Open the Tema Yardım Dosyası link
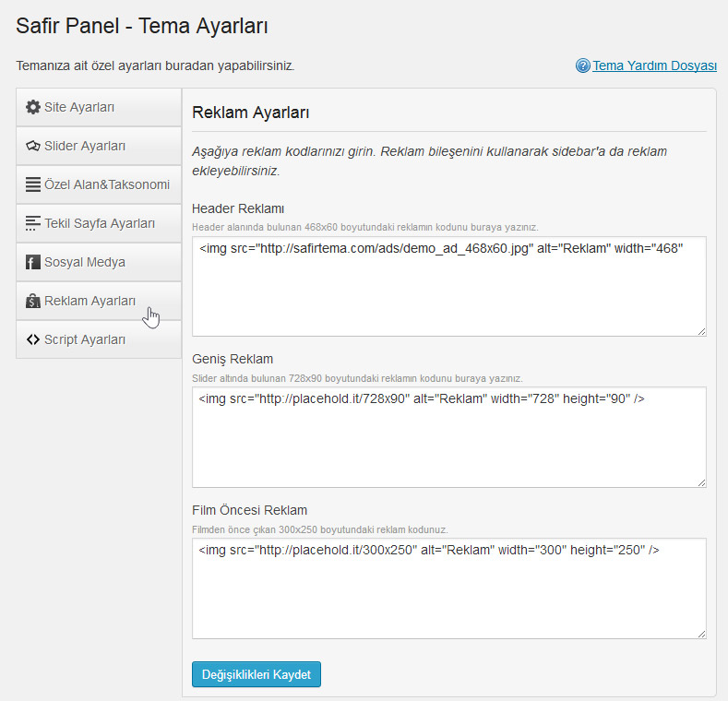The height and width of the screenshot is (701, 728). 654,65
